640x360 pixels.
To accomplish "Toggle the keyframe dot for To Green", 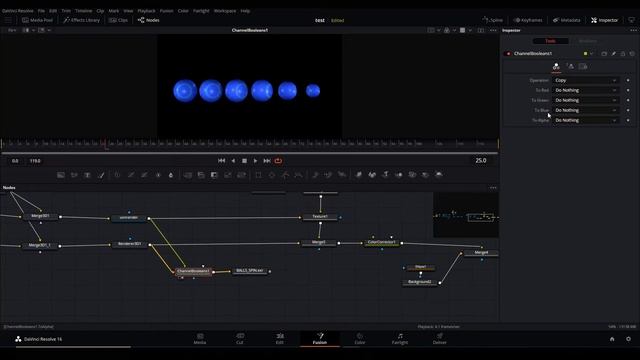I will tap(628, 100).
